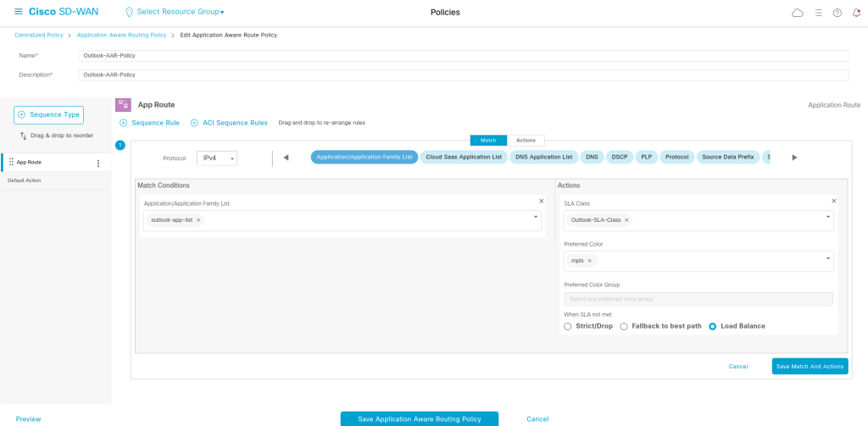The image size is (868, 426).
Task: Expand the Preferred Color dropdown
Action: [x=827, y=258]
